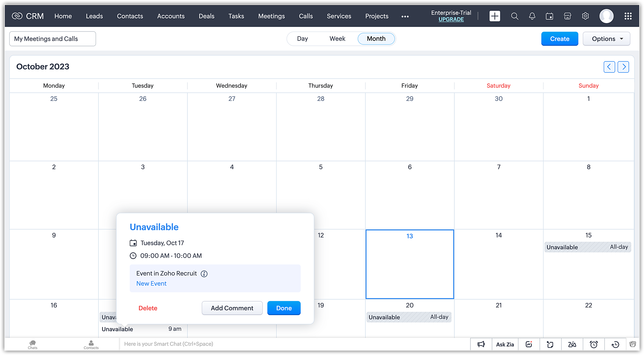Screen dimensions: 644x355
Task: Expand the Options dropdown
Action: [606, 39]
